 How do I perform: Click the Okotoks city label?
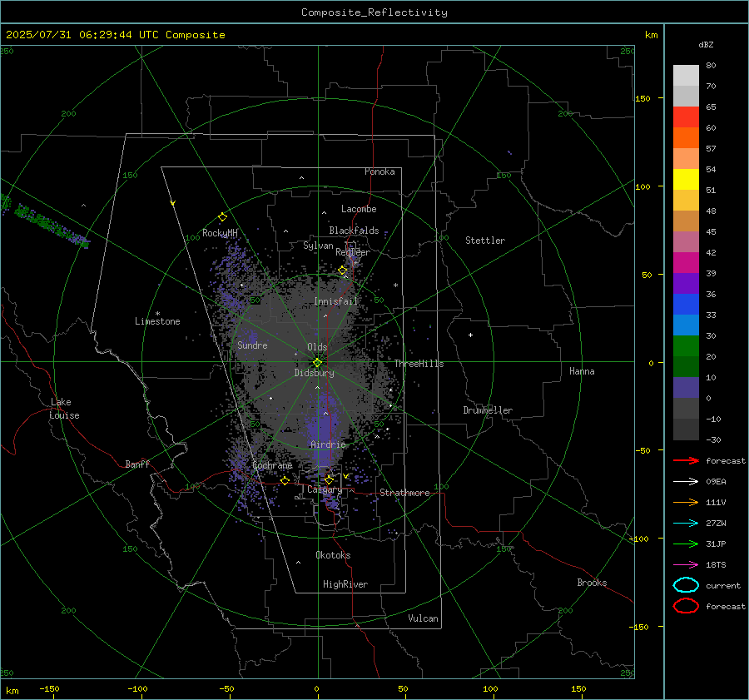(333, 555)
